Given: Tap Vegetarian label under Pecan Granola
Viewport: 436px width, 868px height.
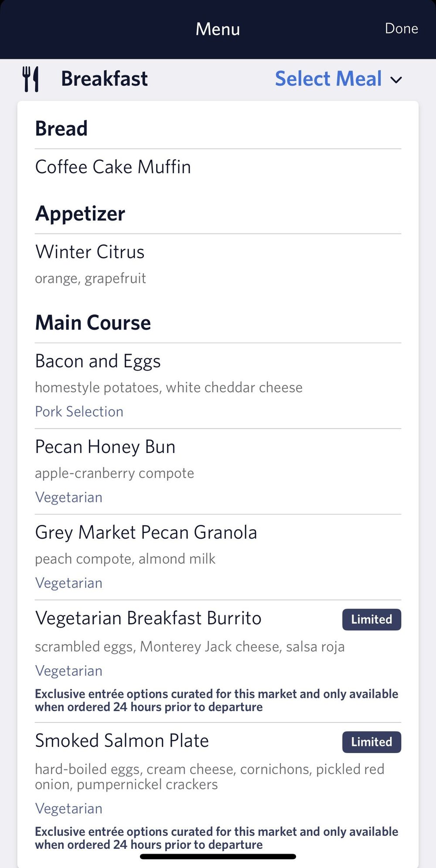Looking at the screenshot, I should (x=68, y=583).
